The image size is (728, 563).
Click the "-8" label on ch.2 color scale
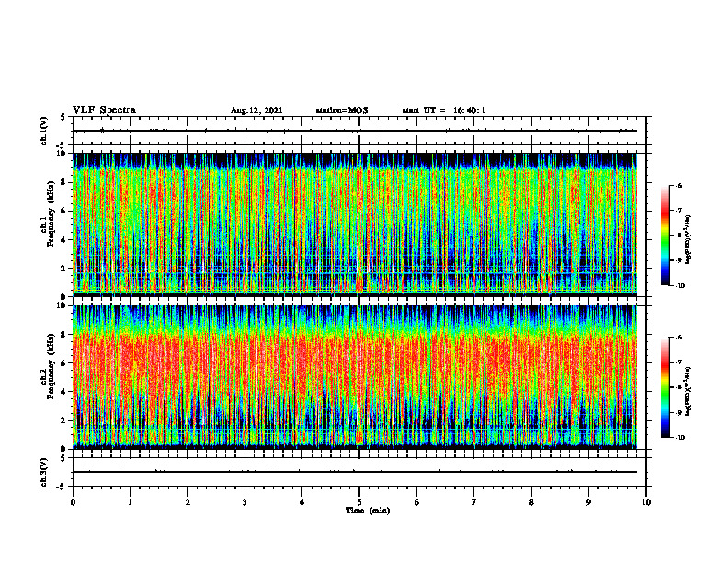[x=678, y=387]
